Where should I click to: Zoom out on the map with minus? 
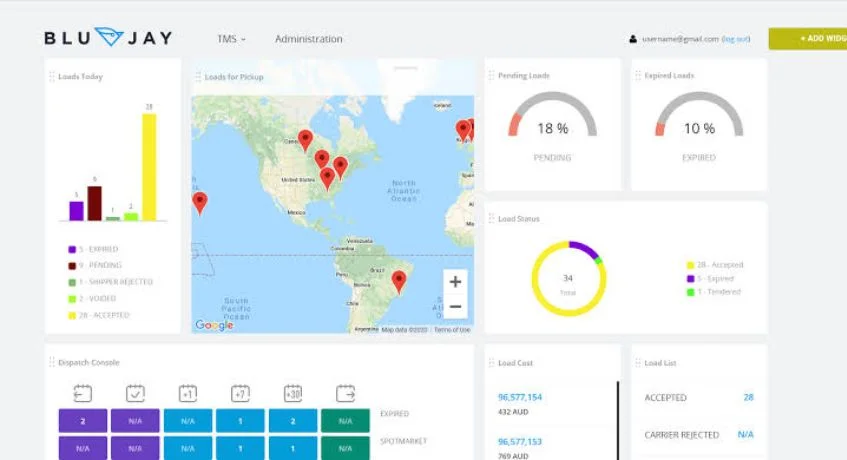tap(455, 306)
